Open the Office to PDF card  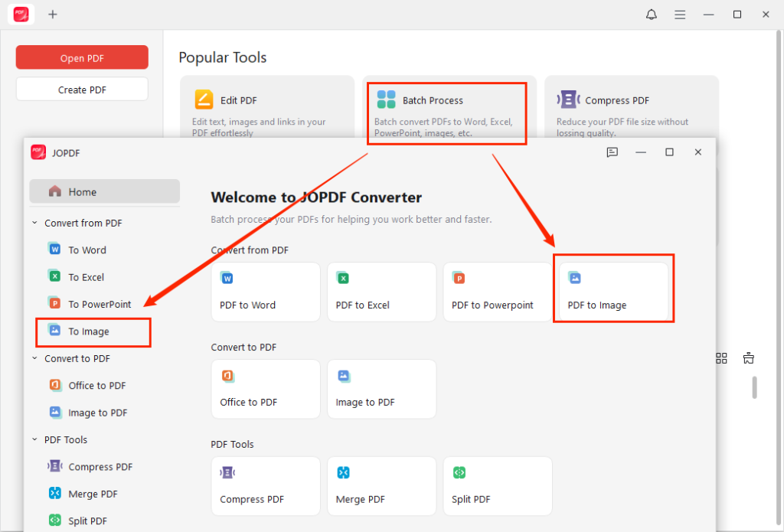click(266, 389)
